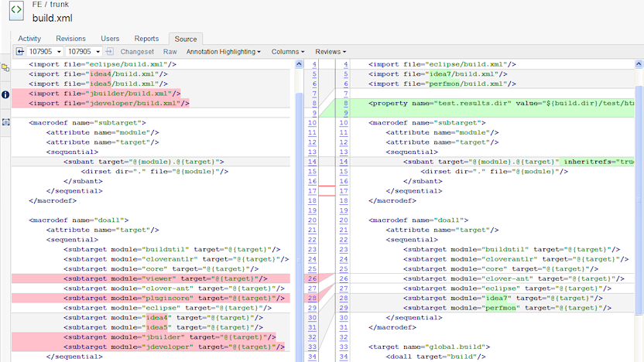Click left line number 28 highlighted red

(312, 299)
